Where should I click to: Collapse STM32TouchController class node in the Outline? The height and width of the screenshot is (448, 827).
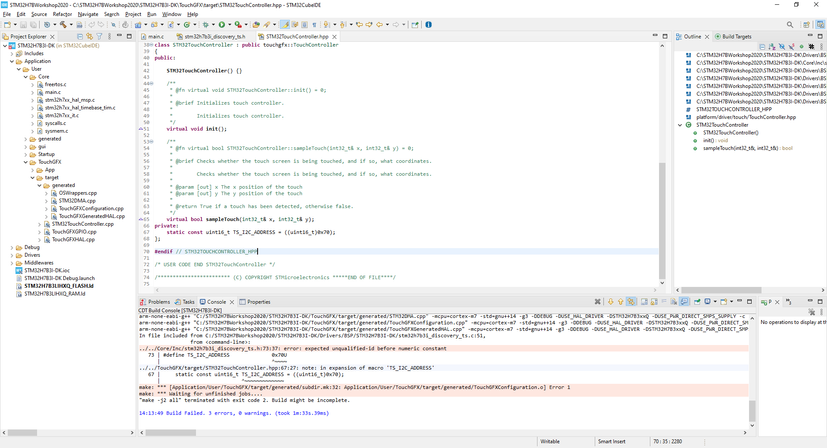point(680,125)
